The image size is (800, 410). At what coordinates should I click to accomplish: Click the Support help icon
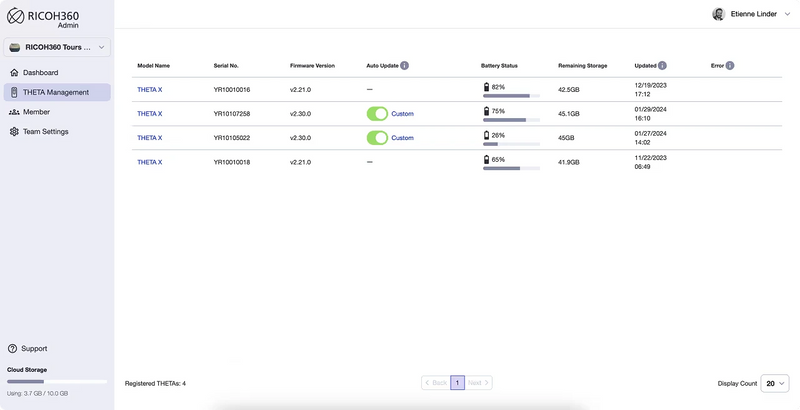point(12,348)
